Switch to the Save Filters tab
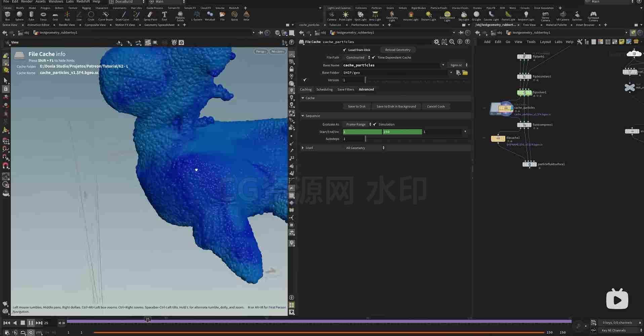This screenshot has height=336, width=644. click(346, 89)
